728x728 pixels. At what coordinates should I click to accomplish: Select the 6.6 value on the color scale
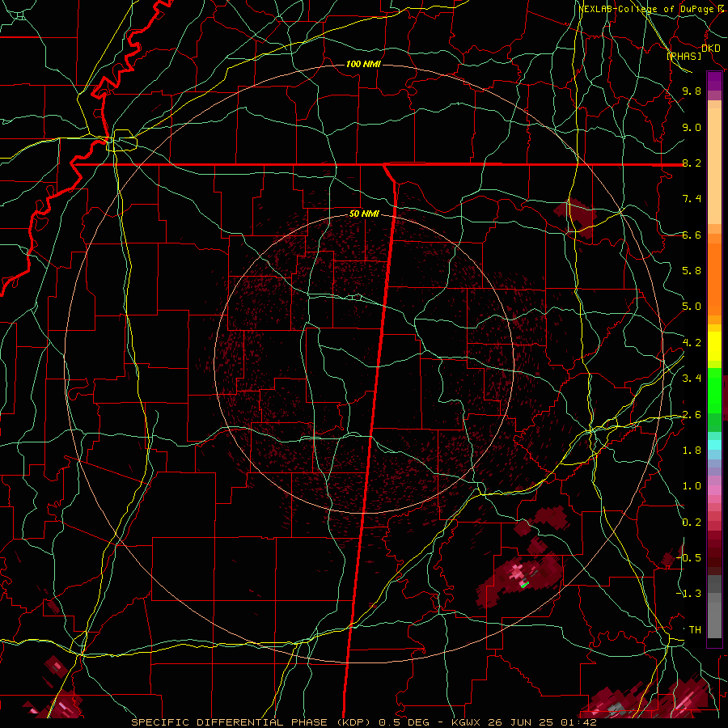point(692,235)
